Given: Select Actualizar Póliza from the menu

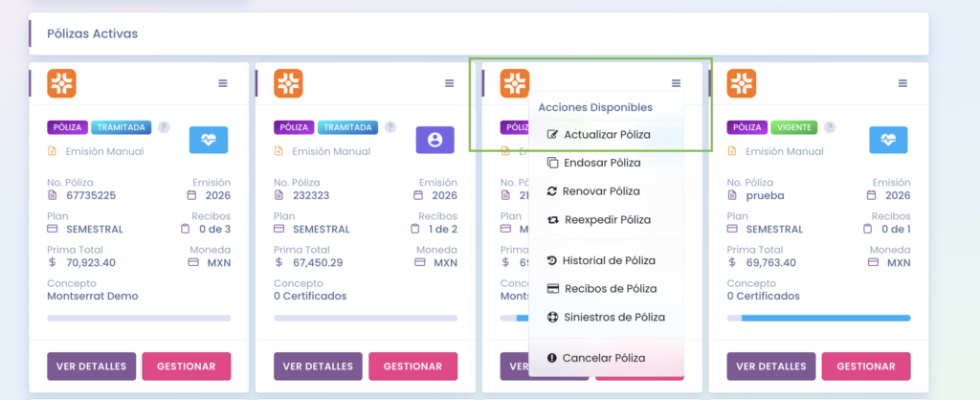Looking at the screenshot, I should [x=606, y=134].
